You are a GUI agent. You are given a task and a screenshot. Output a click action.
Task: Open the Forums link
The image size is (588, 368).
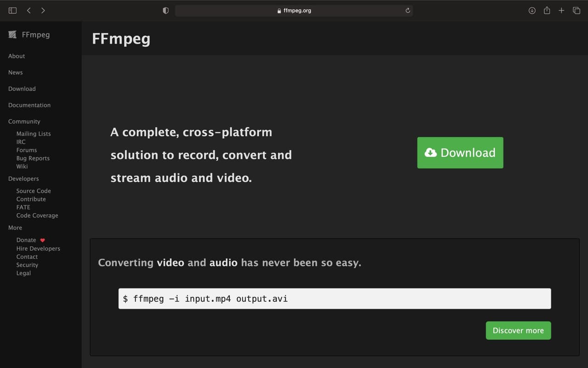(27, 150)
